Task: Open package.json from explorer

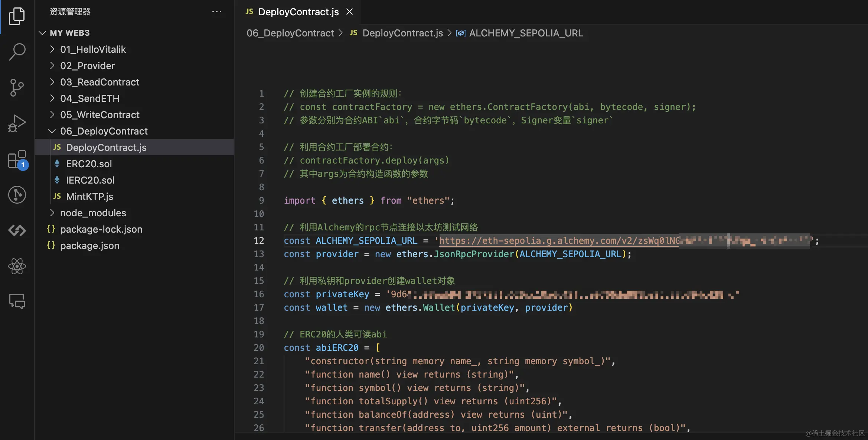Action: tap(89, 246)
